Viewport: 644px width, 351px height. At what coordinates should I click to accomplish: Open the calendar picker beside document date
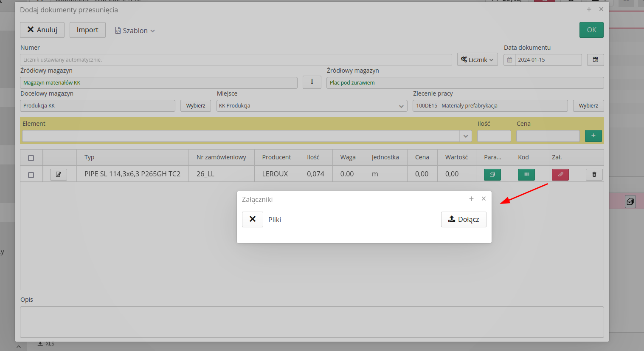click(x=595, y=60)
